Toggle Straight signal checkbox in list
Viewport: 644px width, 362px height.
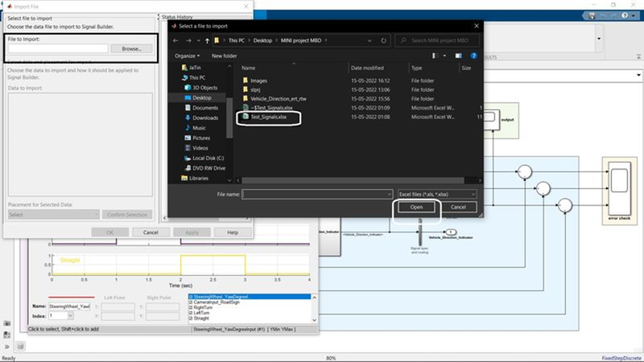[x=191, y=318]
